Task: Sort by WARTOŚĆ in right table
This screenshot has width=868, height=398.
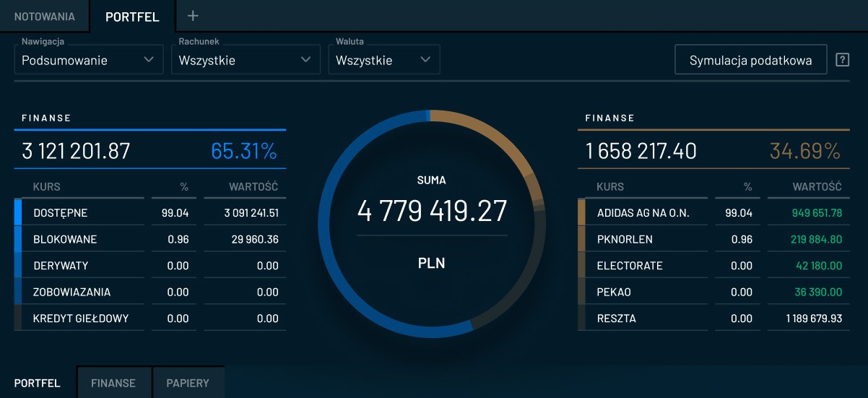Action: [x=817, y=186]
